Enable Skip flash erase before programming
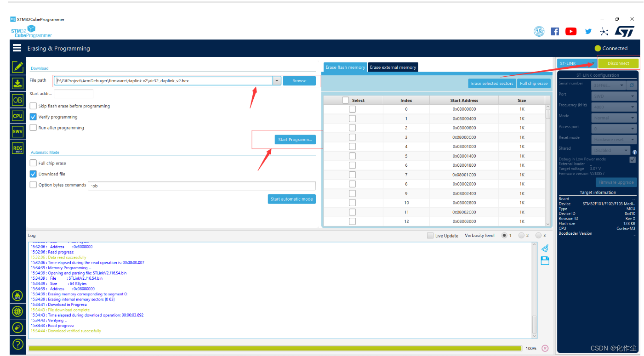The height and width of the screenshot is (356, 644). [x=33, y=106]
